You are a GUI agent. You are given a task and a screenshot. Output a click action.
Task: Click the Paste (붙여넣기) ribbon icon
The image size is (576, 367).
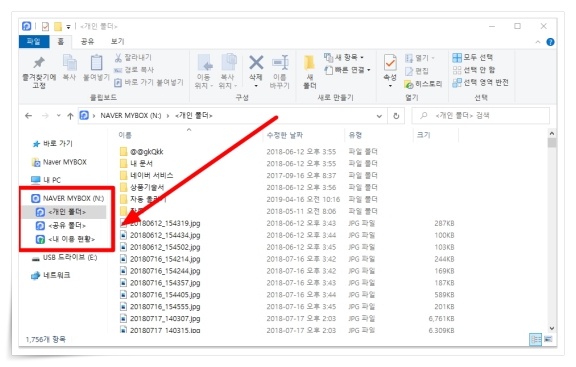96,62
